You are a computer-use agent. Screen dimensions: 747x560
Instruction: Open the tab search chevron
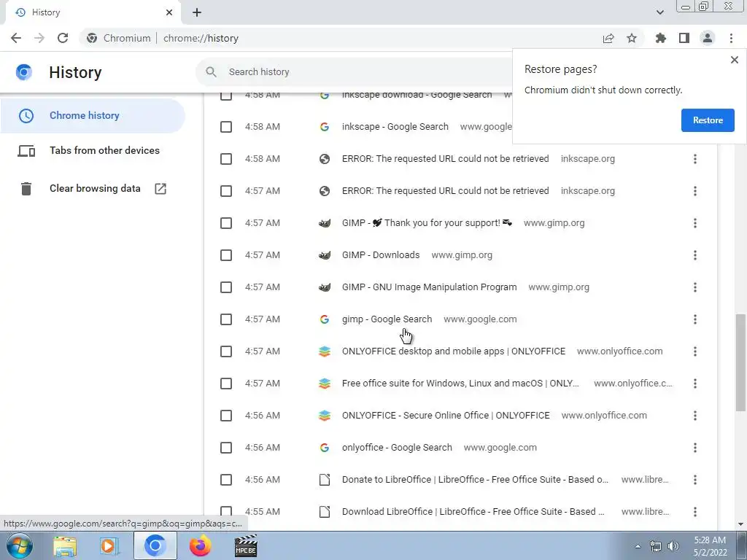point(659,12)
